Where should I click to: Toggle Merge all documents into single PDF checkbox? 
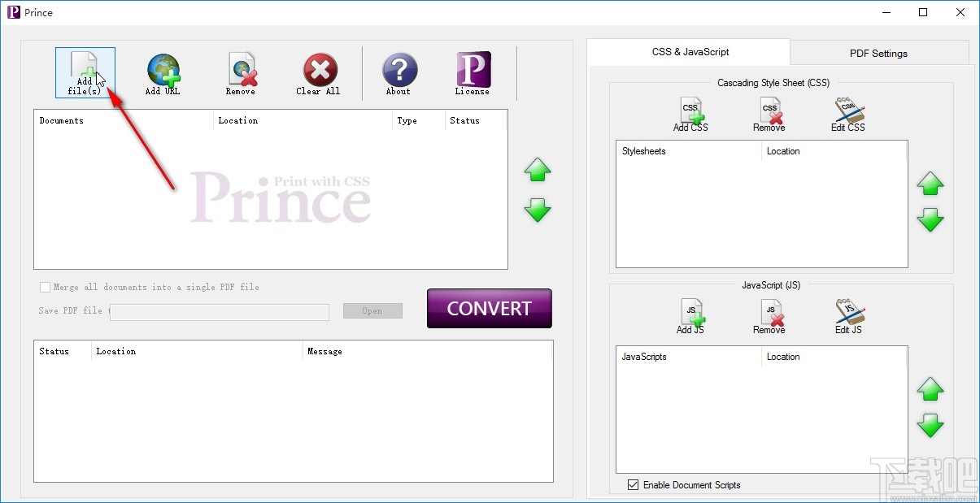click(45, 287)
